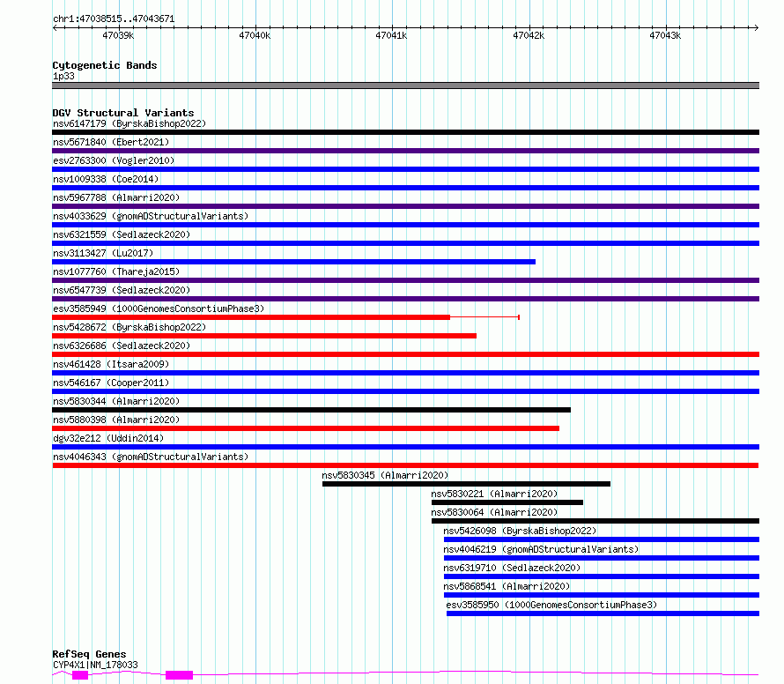Click the blue bar under nsv3113427 (Lu2017)
The width and height of the screenshot is (784, 684).
(x=294, y=262)
